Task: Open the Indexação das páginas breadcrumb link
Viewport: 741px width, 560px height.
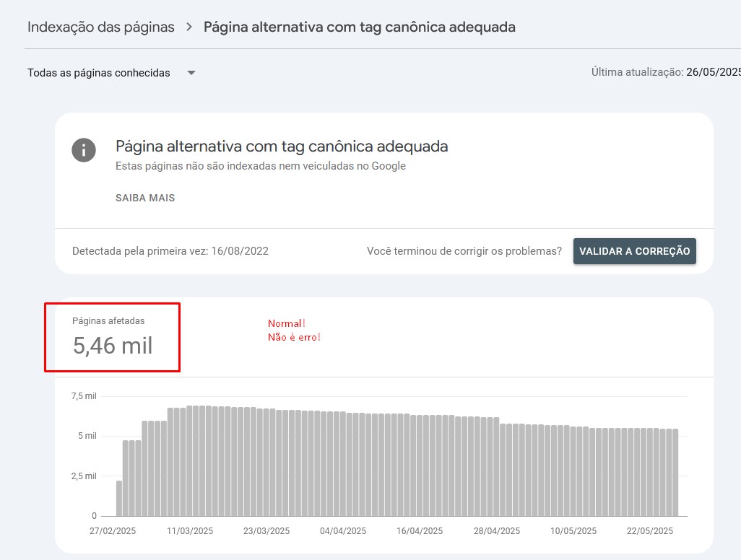Action: click(100, 27)
